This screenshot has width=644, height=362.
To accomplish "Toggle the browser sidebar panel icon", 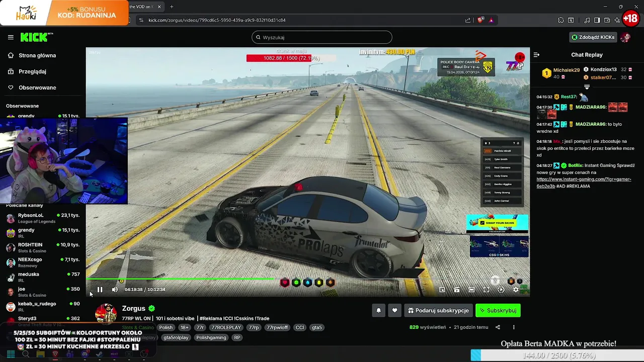I will click(x=597, y=20).
